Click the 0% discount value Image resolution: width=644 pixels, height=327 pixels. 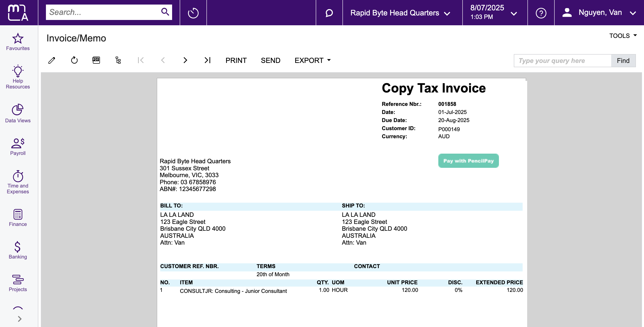click(458, 290)
